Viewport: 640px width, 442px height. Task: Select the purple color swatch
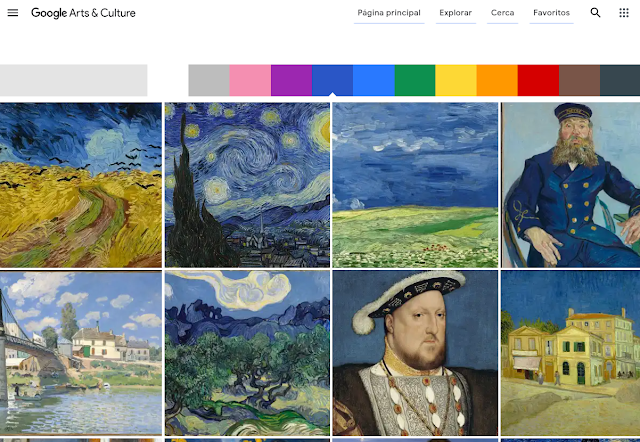[291, 80]
